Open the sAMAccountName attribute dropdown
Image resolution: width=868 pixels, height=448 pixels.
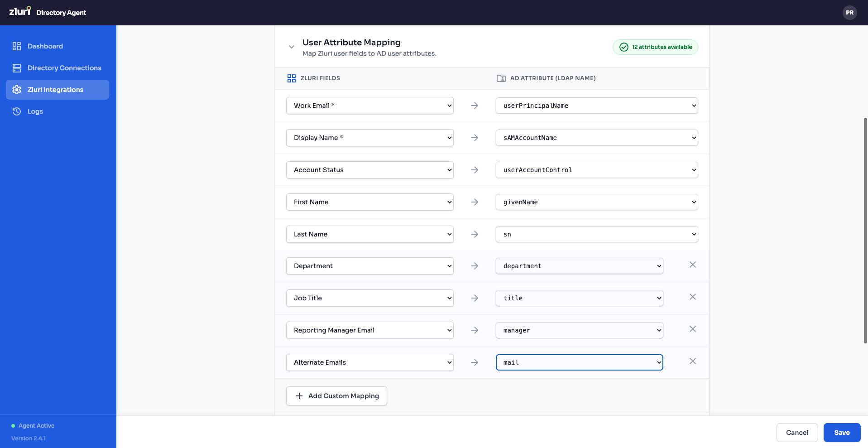click(597, 138)
